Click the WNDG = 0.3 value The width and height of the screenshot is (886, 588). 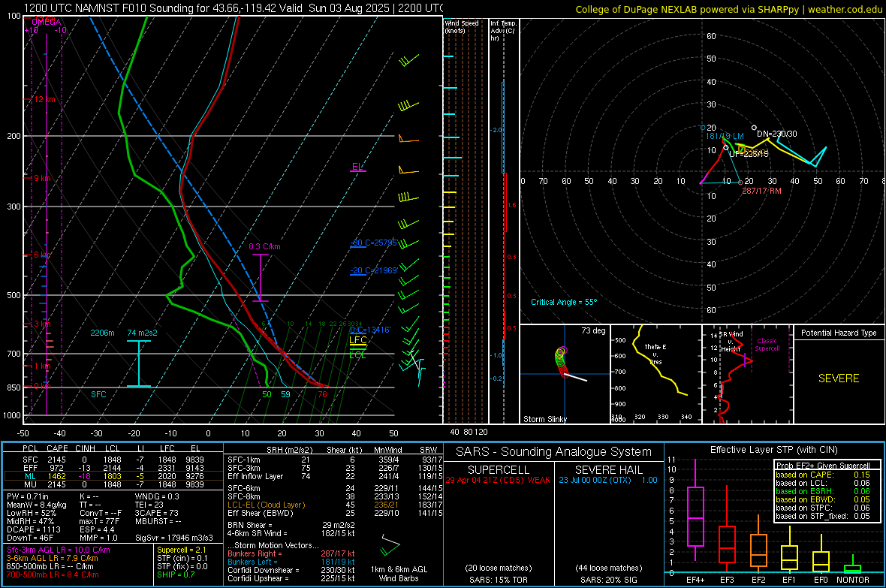point(157,496)
